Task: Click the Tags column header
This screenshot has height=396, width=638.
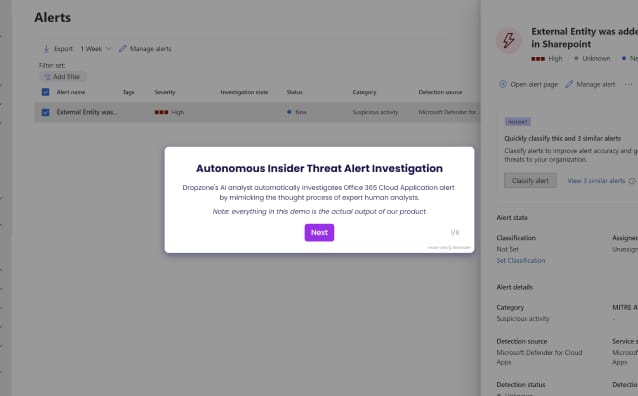Action: [128, 92]
